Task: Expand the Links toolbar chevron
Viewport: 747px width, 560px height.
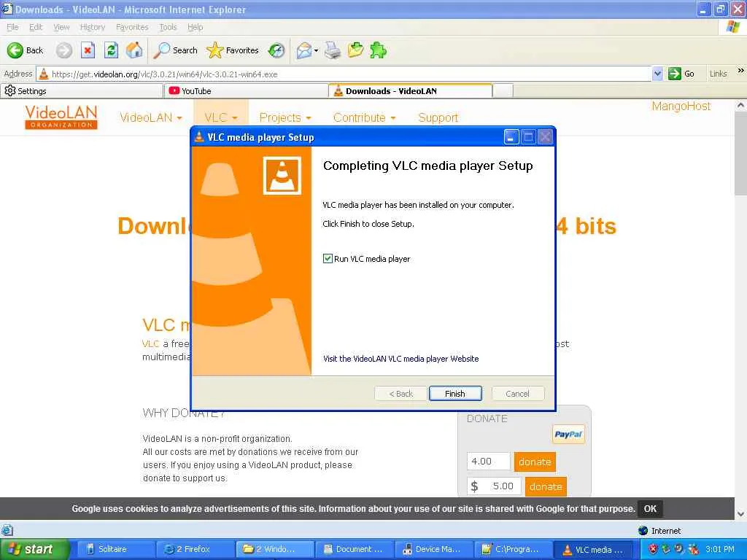Action: (740, 71)
